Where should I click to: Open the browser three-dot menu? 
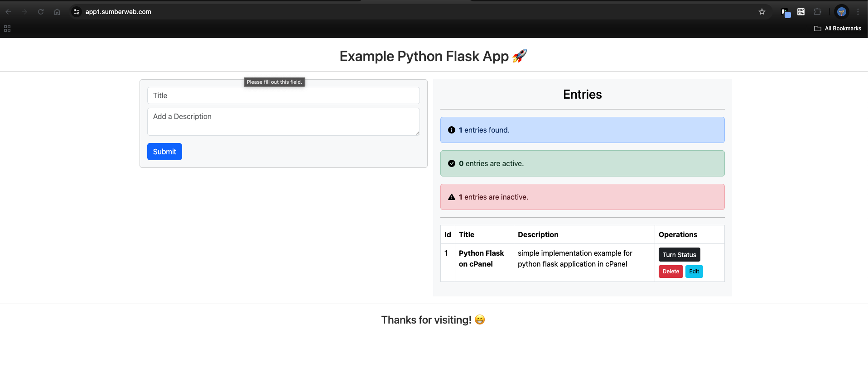tap(858, 12)
